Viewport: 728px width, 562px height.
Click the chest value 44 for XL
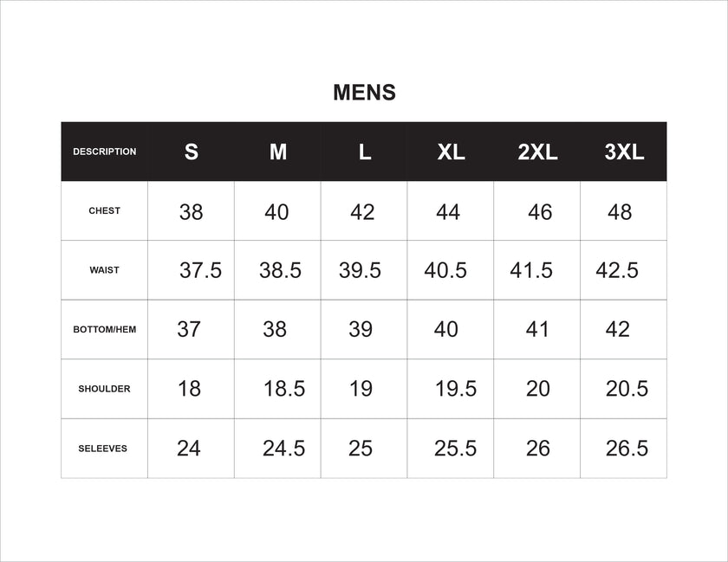pos(448,212)
